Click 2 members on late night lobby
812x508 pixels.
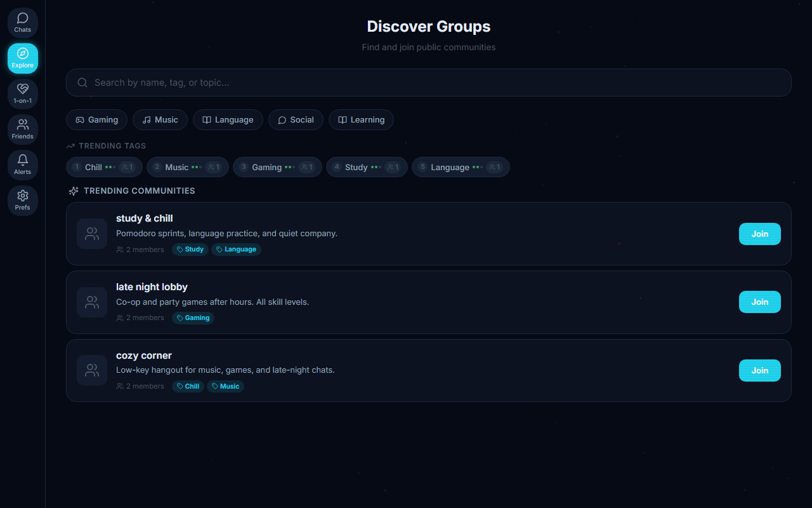140,317
